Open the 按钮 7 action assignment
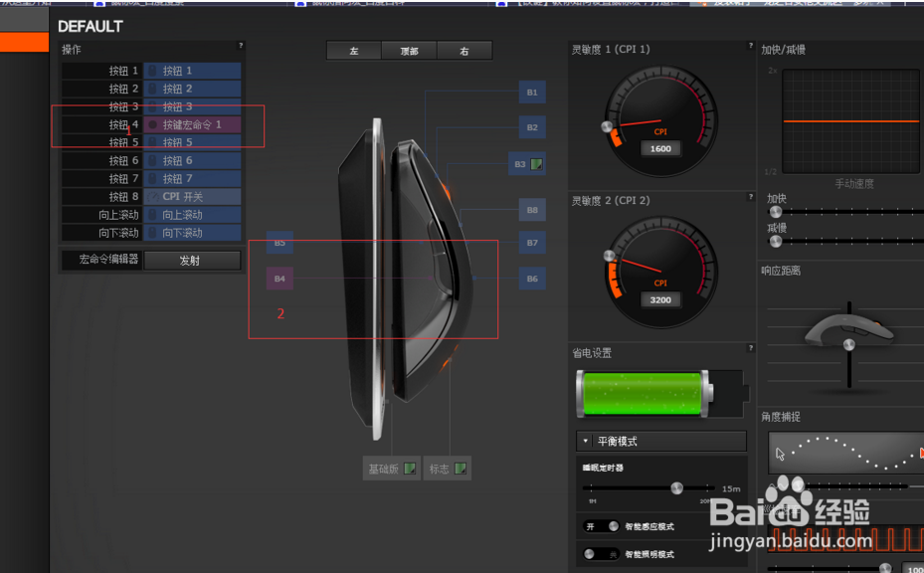Image resolution: width=924 pixels, height=573 pixels. click(x=192, y=179)
